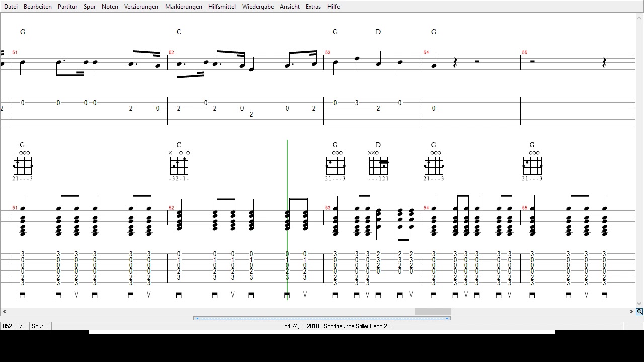644x362 pixels.
Task: Click measure number 54 in the top track
Action: (426, 53)
